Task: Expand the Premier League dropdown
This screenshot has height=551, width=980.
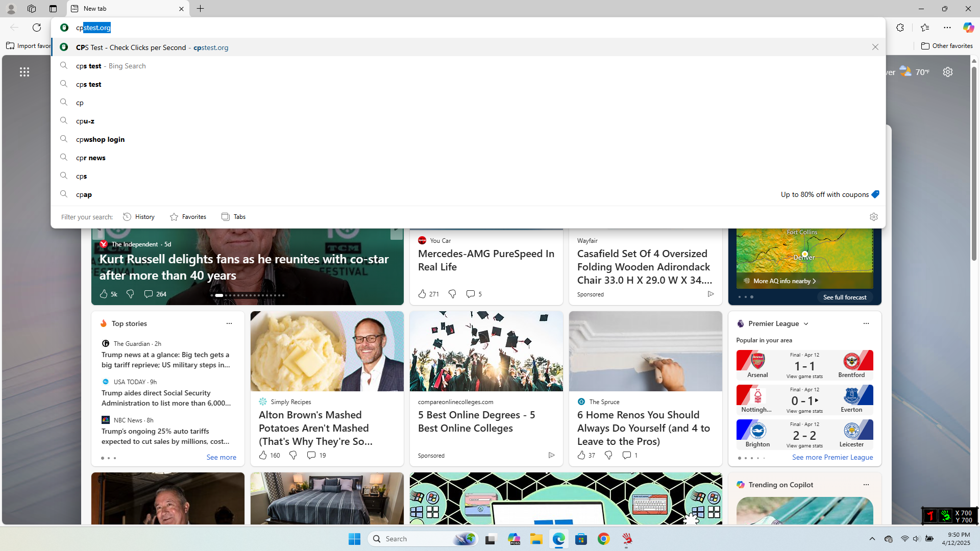Action: 806,324
